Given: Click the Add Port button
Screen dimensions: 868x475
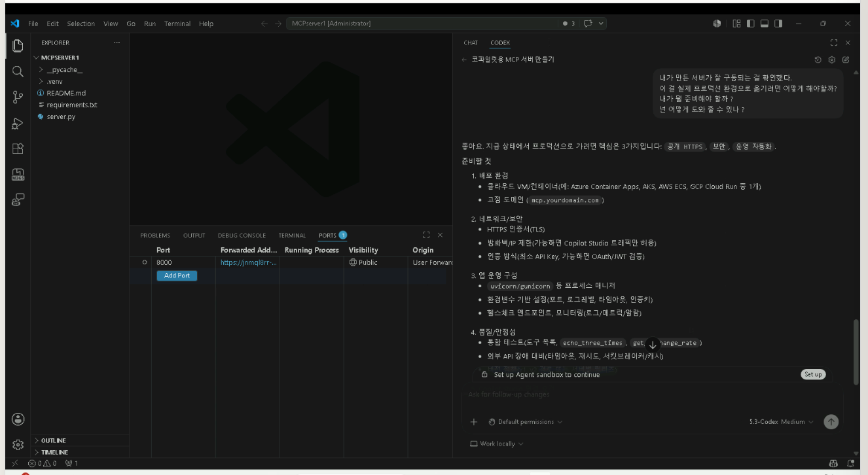Looking at the screenshot, I should [x=177, y=275].
